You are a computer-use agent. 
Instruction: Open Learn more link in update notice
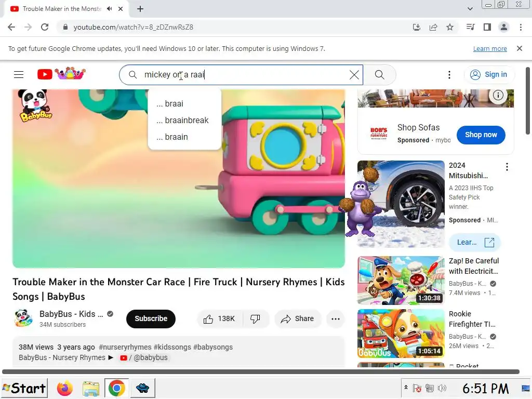[490, 48]
